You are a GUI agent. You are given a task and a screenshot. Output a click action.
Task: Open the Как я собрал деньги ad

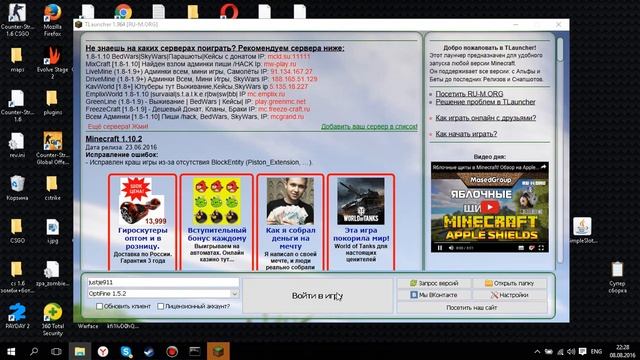tap(290, 222)
